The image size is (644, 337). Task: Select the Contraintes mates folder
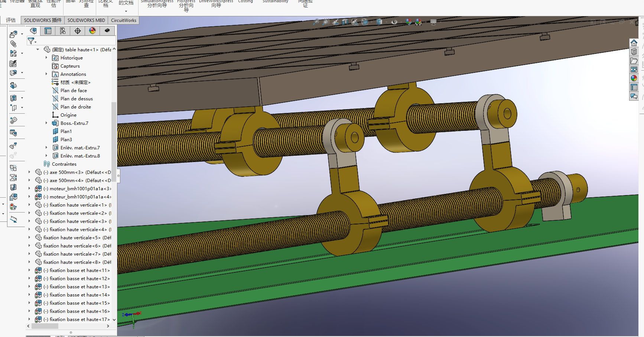64,164
